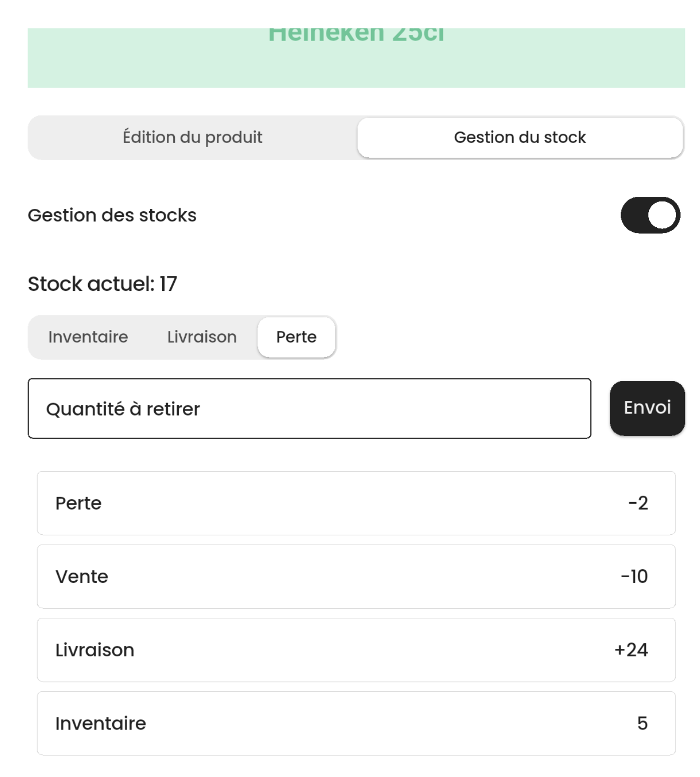700x777 pixels.
Task: Click the Heineken 25cl product title
Action: [356, 34]
